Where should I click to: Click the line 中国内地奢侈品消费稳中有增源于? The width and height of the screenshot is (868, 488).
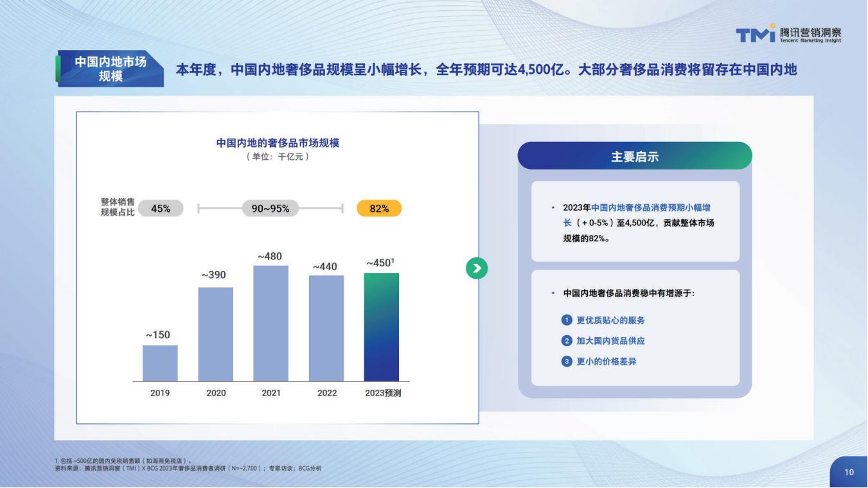pyautogui.click(x=629, y=293)
